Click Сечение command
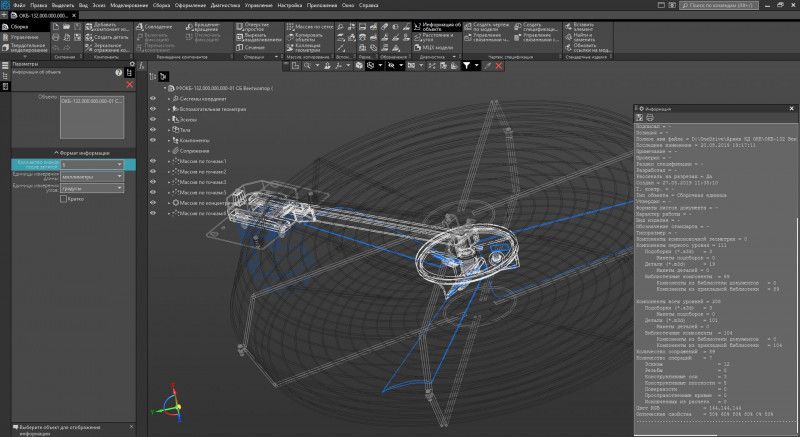This screenshot has width=800, height=437. pyautogui.click(x=250, y=47)
